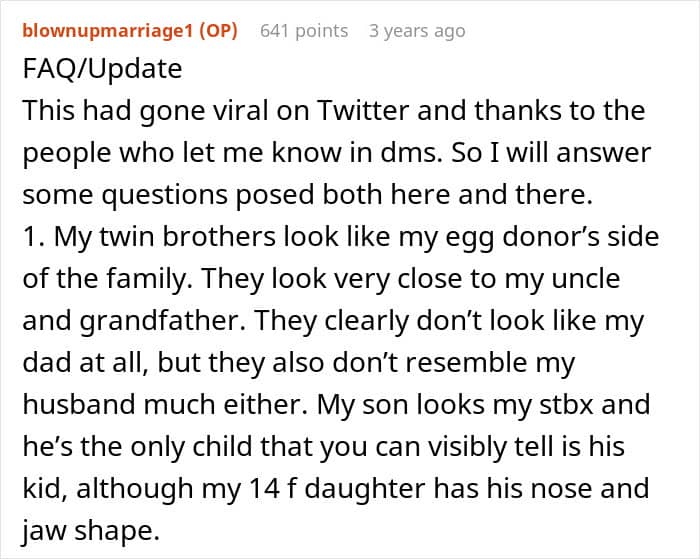Click the list number "1." marker

[x=31, y=237]
